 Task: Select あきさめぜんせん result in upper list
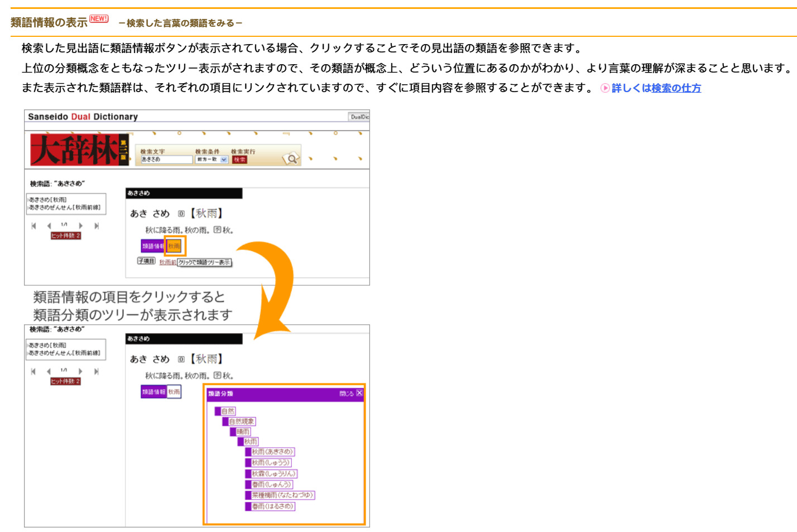(65, 208)
